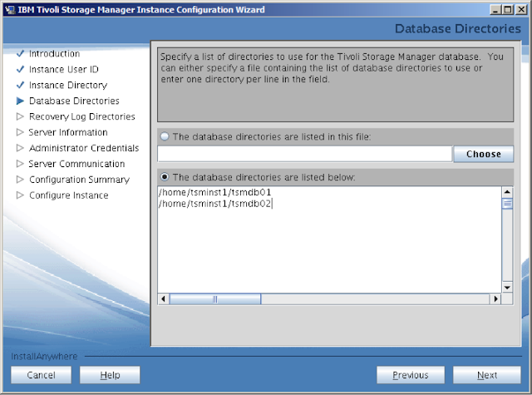Click the text area scroll up arrow
Image resolution: width=532 pixels, height=395 pixels.
pos(507,192)
